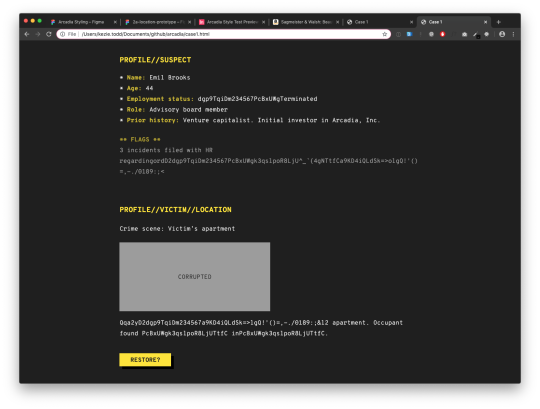The width and height of the screenshot is (540, 409).
Task: Click the dim outlined rectangle extension icon
Action: 398,34
